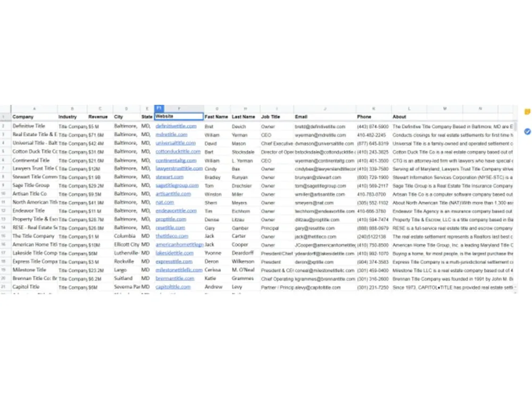The image size is (532, 399).
Task: Select the Rockville city cell
Action: (127, 262)
